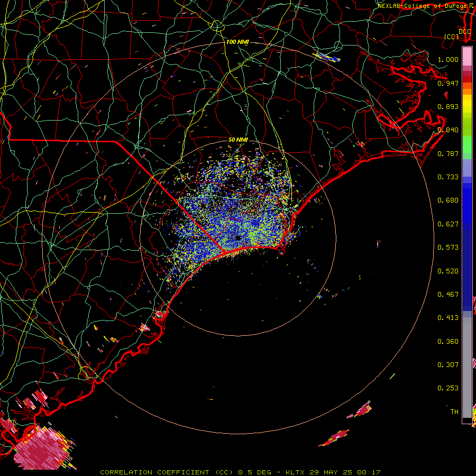The height and width of the screenshot is (476, 476).
Task: Select the 1.000 scale value
Action: pos(448,59)
